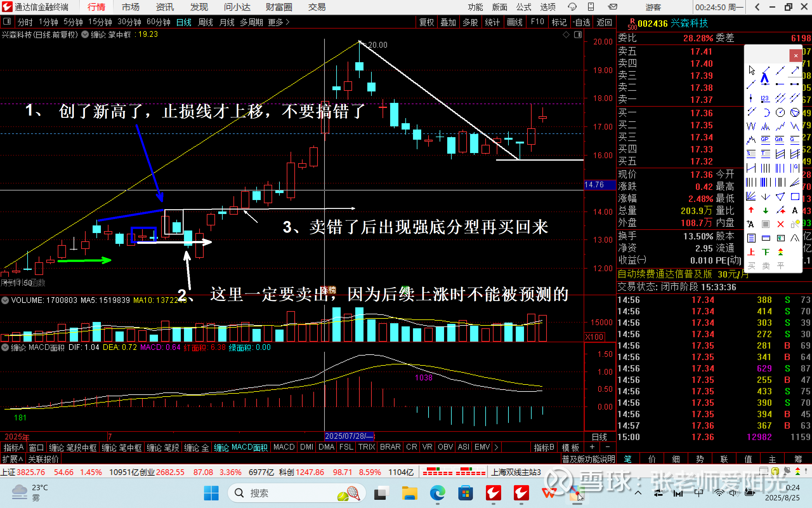The height and width of the screenshot is (508, 812).
Task: Click the calculator icon in title bar
Action: [x=591, y=7]
